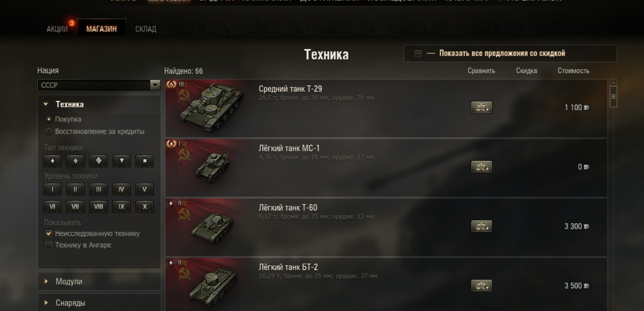644x311 pixels.
Task: Expand the Модули section
Action: [x=99, y=281]
